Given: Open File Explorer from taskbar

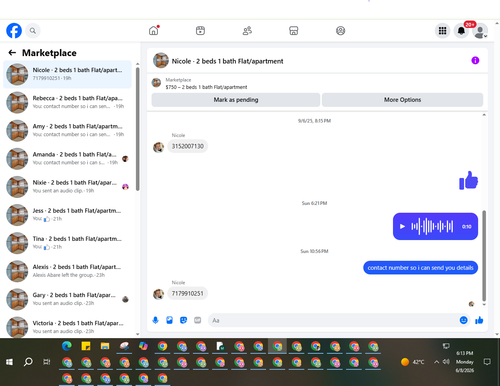Looking at the screenshot, I should (105, 346).
